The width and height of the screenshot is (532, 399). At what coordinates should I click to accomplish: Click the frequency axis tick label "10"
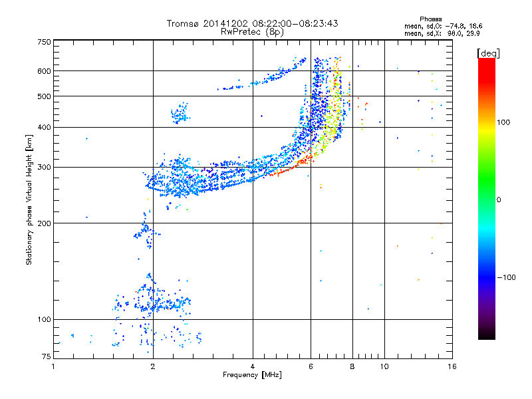[x=384, y=366]
